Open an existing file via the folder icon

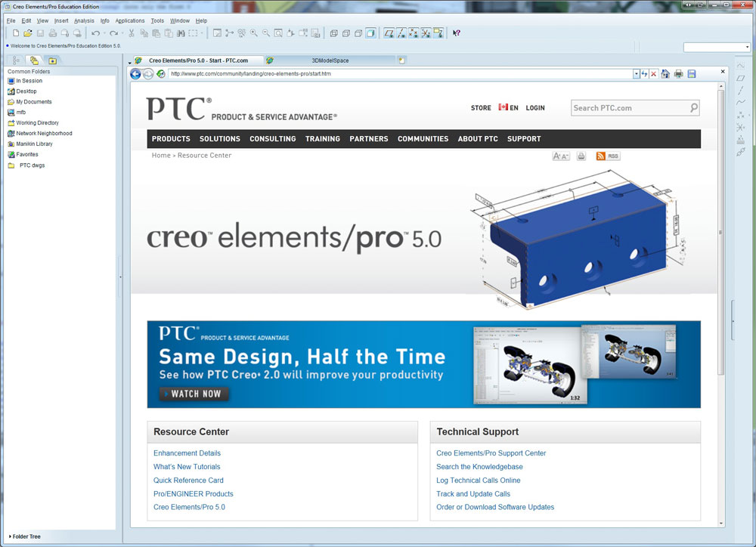click(x=28, y=32)
